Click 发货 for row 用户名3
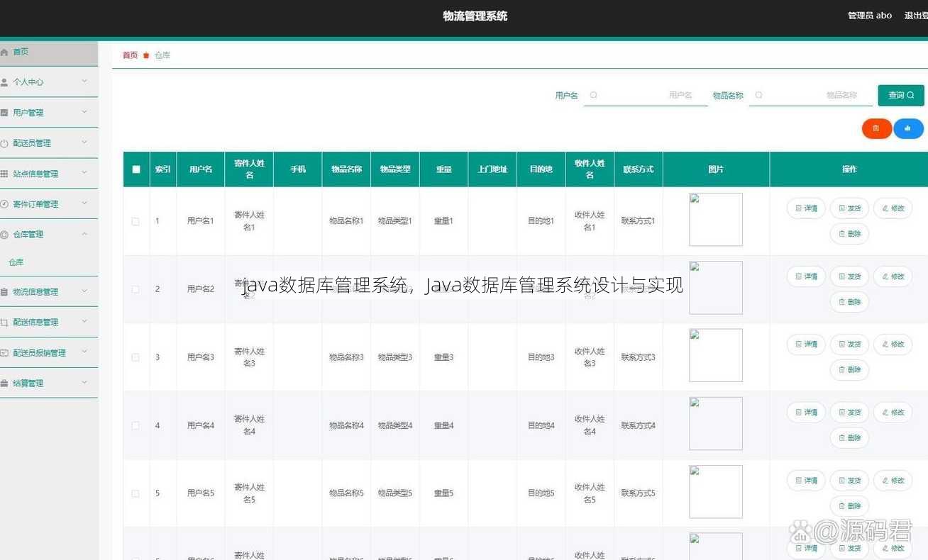 point(849,345)
